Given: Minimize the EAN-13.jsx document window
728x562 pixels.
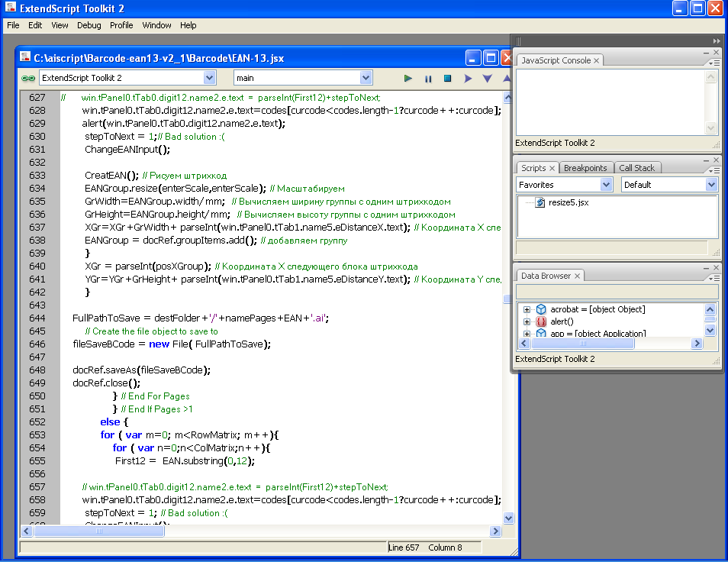Looking at the screenshot, I should click(x=472, y=58).
